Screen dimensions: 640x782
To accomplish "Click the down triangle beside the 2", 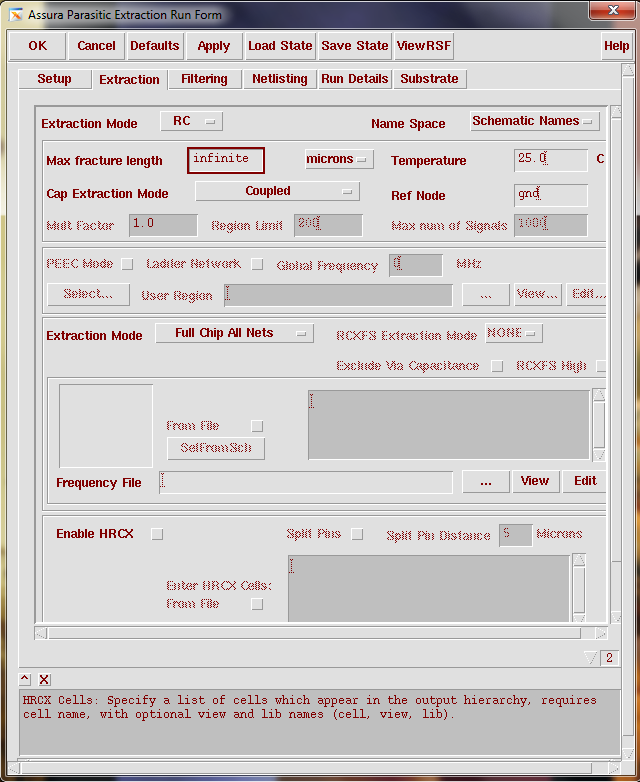I will [x=591, y=658].
